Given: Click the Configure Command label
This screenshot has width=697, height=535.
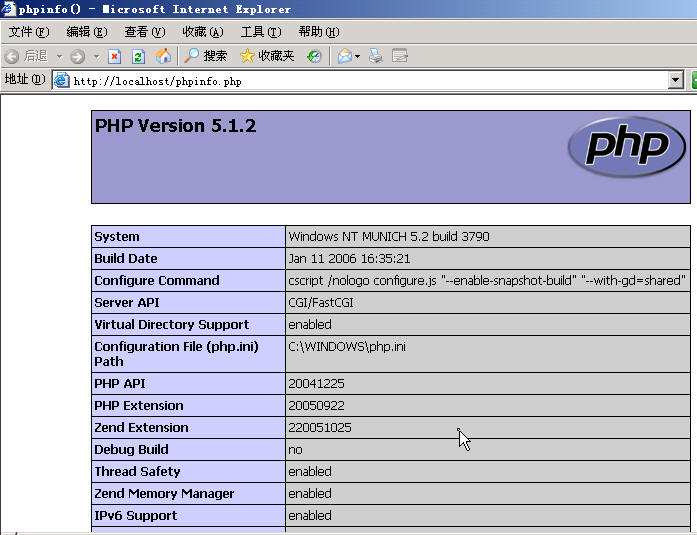Looking at the screenshot, I should 157,280.
